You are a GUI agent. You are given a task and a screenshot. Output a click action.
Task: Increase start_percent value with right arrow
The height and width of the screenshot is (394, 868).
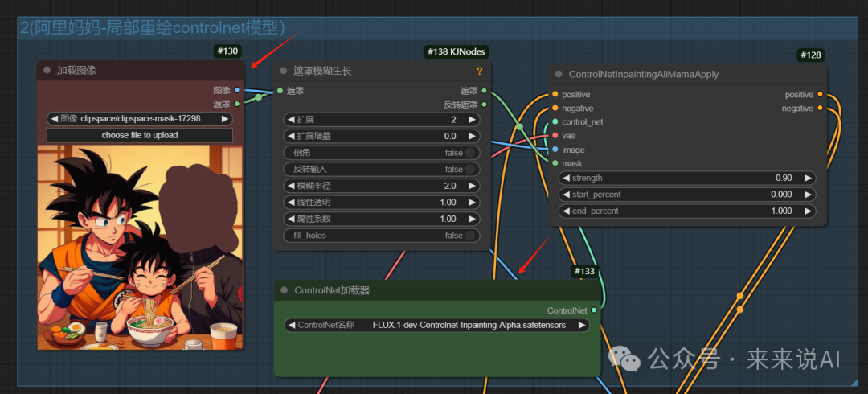point(808,195)
